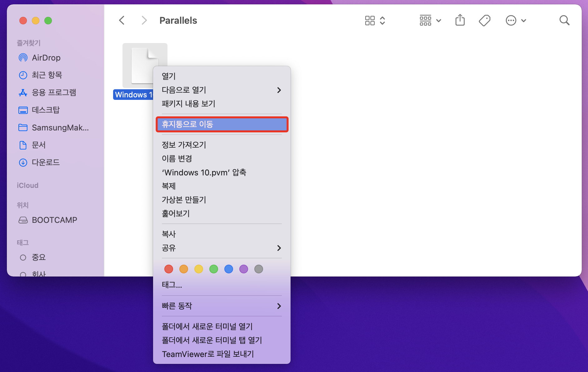
Task: Choose 가상본 만들기 in context menu
Action: coord(222,200)
